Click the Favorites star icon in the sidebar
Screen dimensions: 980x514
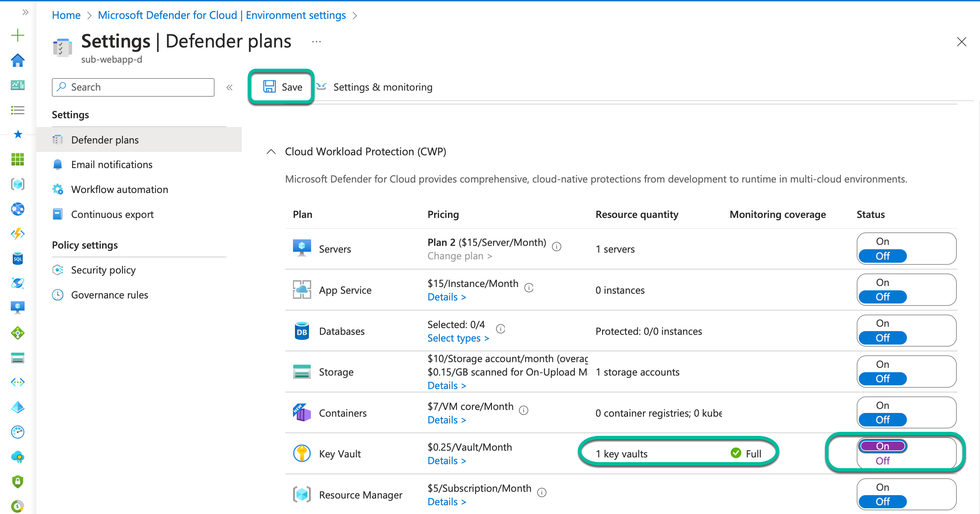click(x=18, y=134)
